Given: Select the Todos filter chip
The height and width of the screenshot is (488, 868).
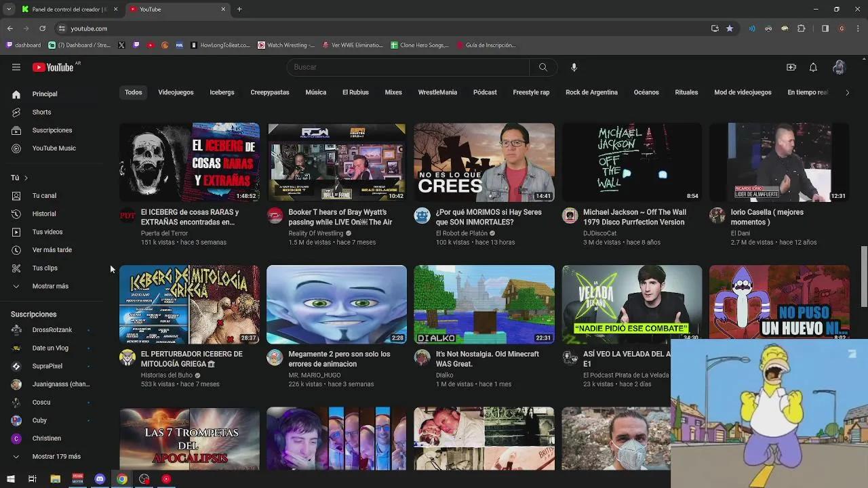Looking at the screenshot, I should point(134,92).
